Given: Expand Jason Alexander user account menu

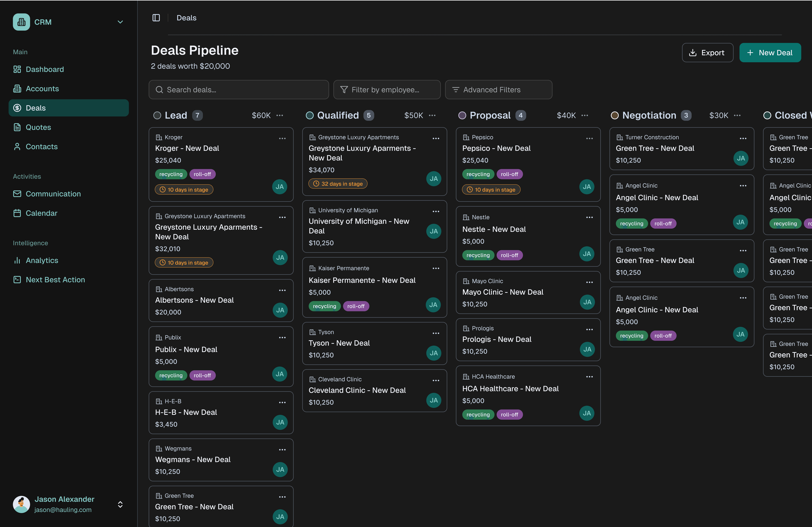Looking at the screenshot, I should 120,504.
